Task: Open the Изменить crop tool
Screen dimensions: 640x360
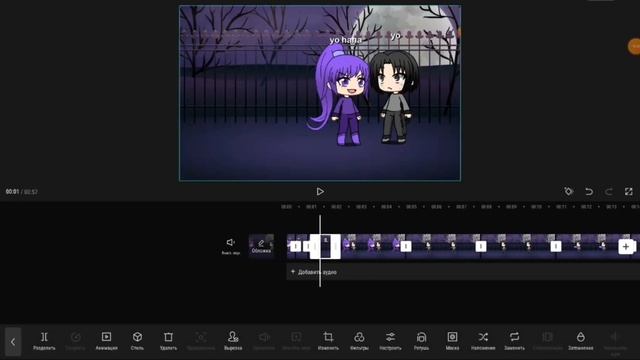Action: 328,340
